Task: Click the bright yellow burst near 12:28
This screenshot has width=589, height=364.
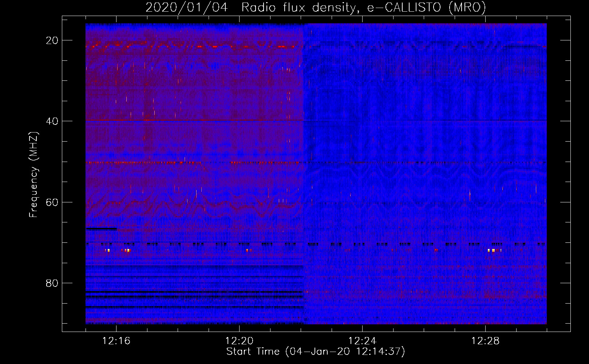Action: click(x=493, y=250)
